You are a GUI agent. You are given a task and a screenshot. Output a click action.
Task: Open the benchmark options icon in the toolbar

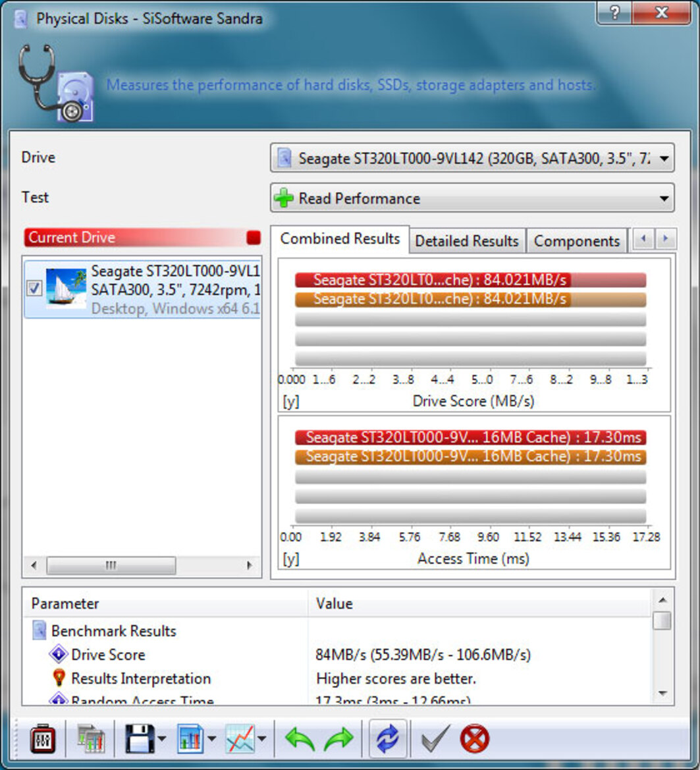tap(42, 738)
